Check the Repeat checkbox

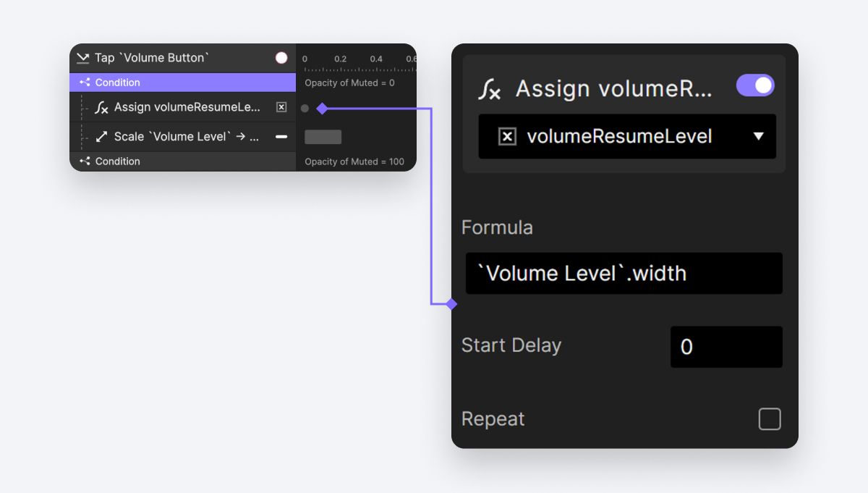770,419
